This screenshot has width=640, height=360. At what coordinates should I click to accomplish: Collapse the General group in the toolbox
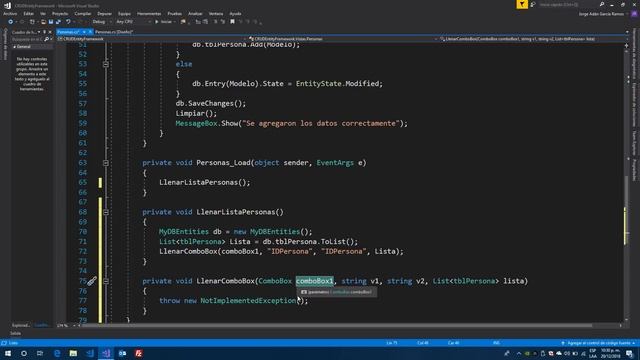coord(15,47)
